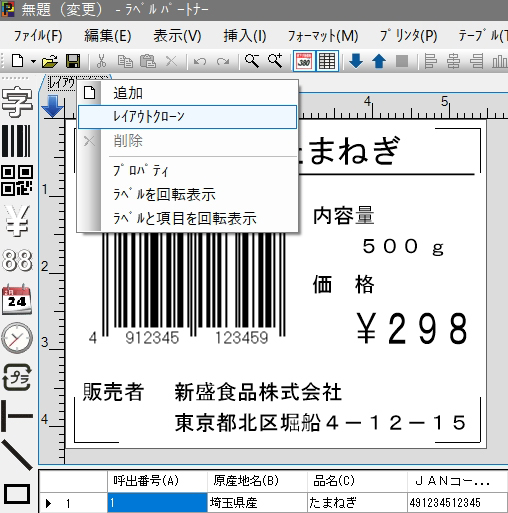The width and height of the screenshot is (508, 513).
Task: Select the 価 格 text on label
Action: (343, 284)
